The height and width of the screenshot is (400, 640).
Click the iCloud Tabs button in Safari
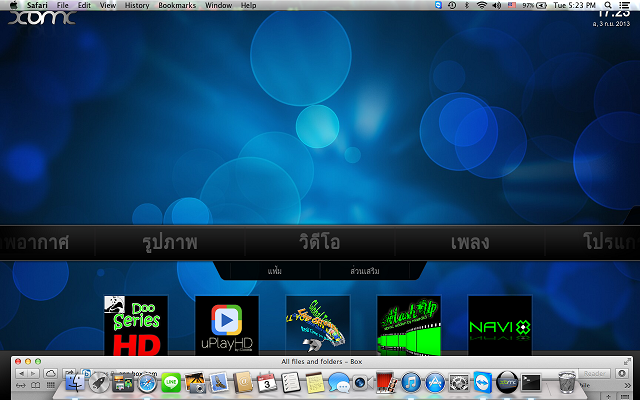(x=51, y=373)
